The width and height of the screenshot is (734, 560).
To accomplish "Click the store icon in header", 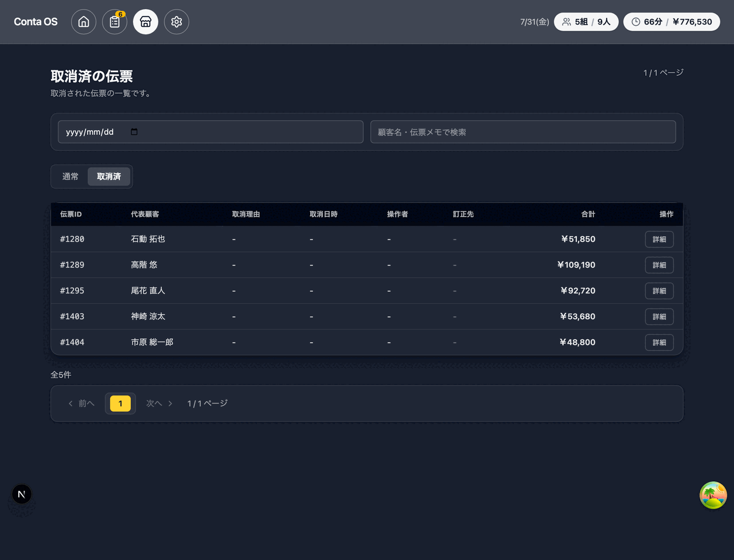I will click(146, 22).
